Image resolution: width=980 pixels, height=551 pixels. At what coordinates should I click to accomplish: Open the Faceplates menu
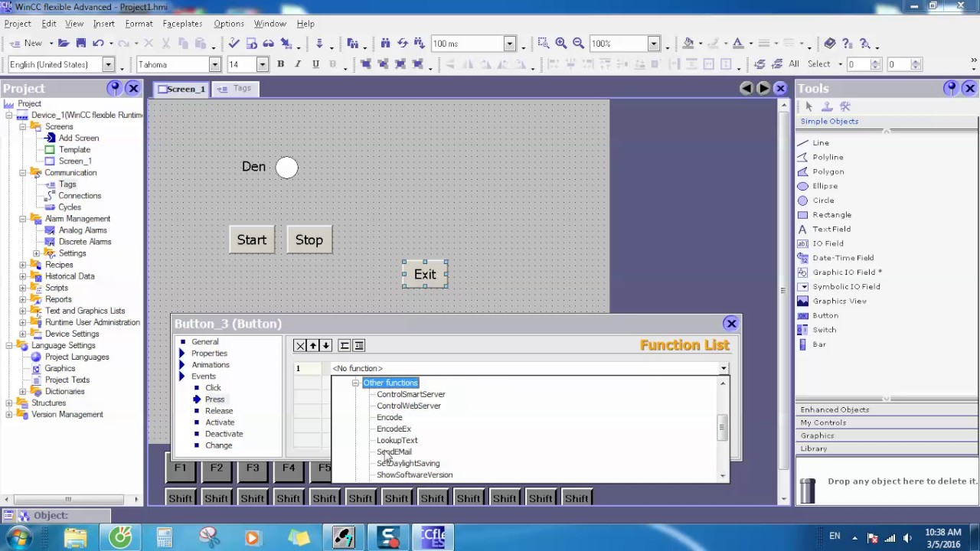pos(182,24)
